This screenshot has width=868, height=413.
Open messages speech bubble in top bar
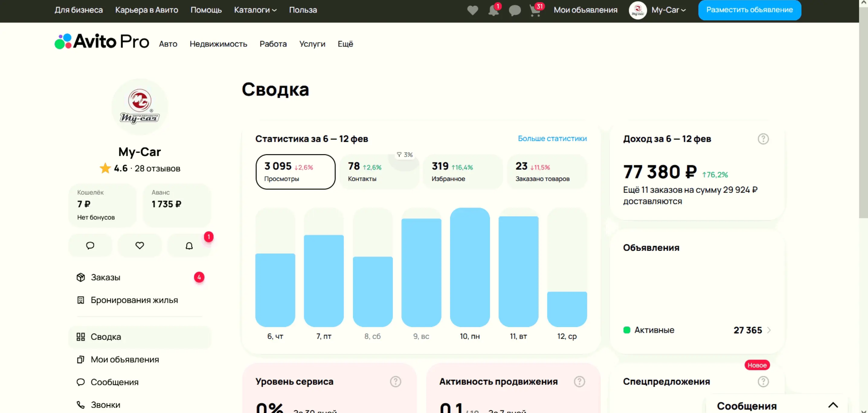pos(515,10)
